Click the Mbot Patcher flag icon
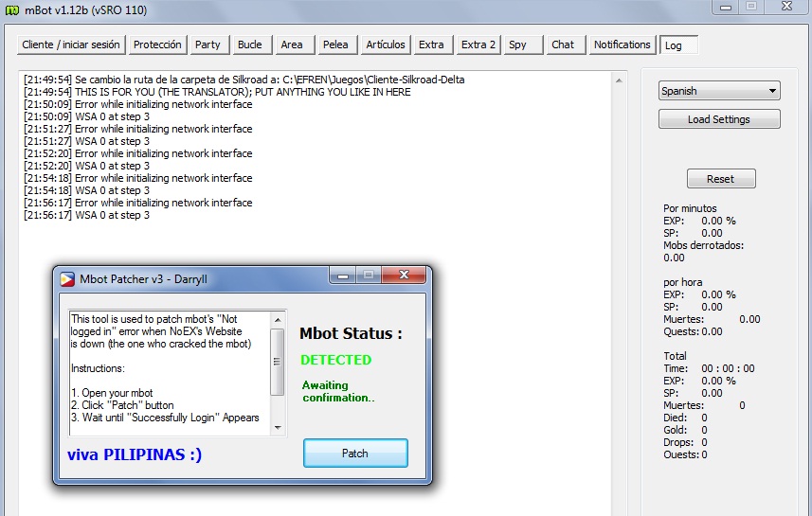812x516 pixels. click(x=67, y=279)
